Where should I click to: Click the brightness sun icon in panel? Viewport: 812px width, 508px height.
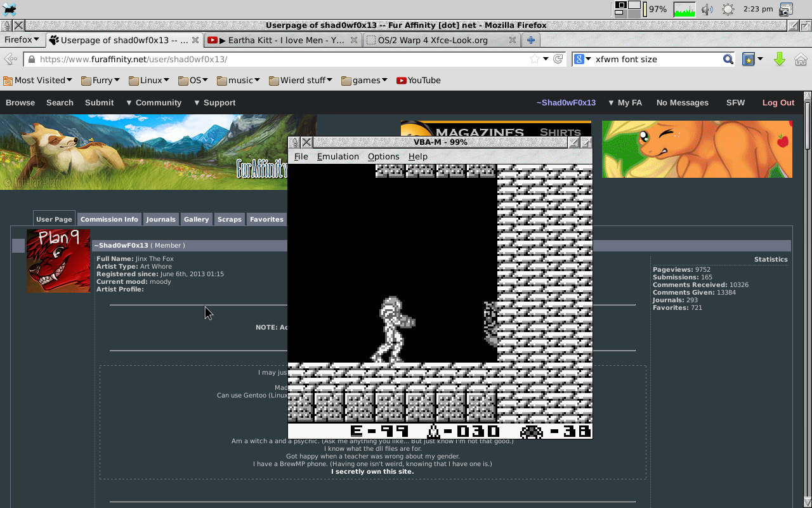coord(728,9)
